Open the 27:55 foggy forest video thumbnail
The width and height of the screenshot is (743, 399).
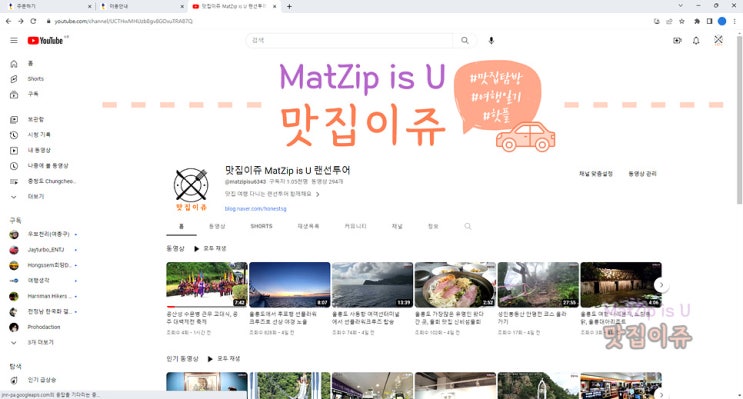(x=538, y=284)
